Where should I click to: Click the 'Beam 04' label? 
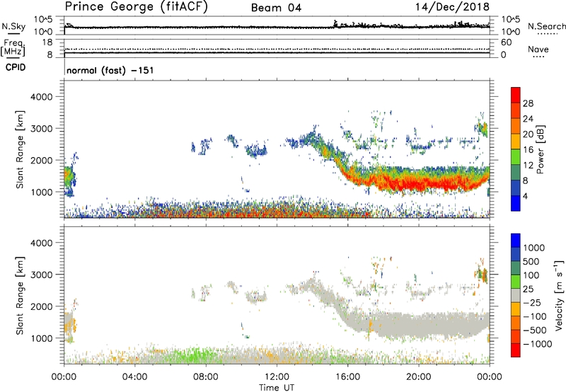pos(276,8)
